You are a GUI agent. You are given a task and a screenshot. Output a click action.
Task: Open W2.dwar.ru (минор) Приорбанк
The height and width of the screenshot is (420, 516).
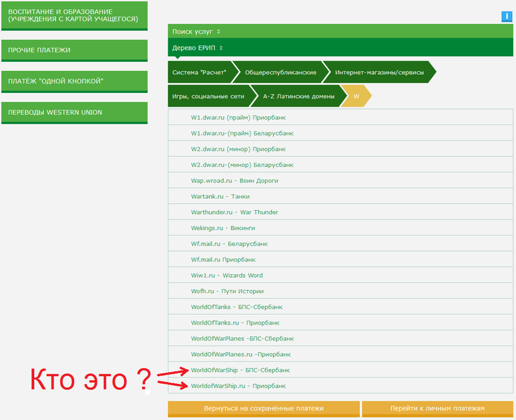(341, 149)
